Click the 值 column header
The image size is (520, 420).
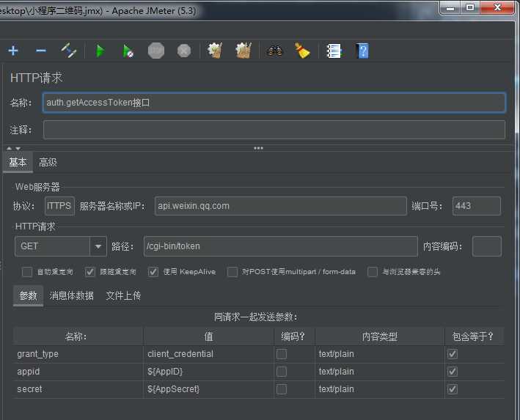(x=208, y=336)
